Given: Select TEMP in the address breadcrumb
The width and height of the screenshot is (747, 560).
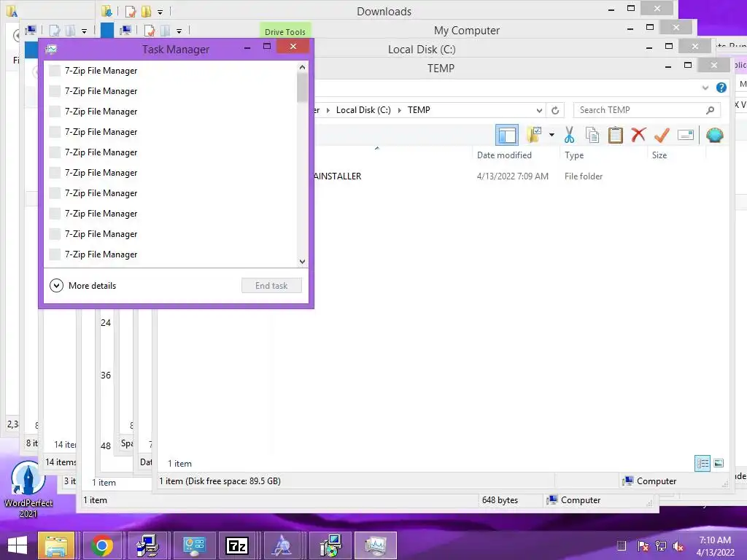Looking at the screenshot, I should click(419, 110).
